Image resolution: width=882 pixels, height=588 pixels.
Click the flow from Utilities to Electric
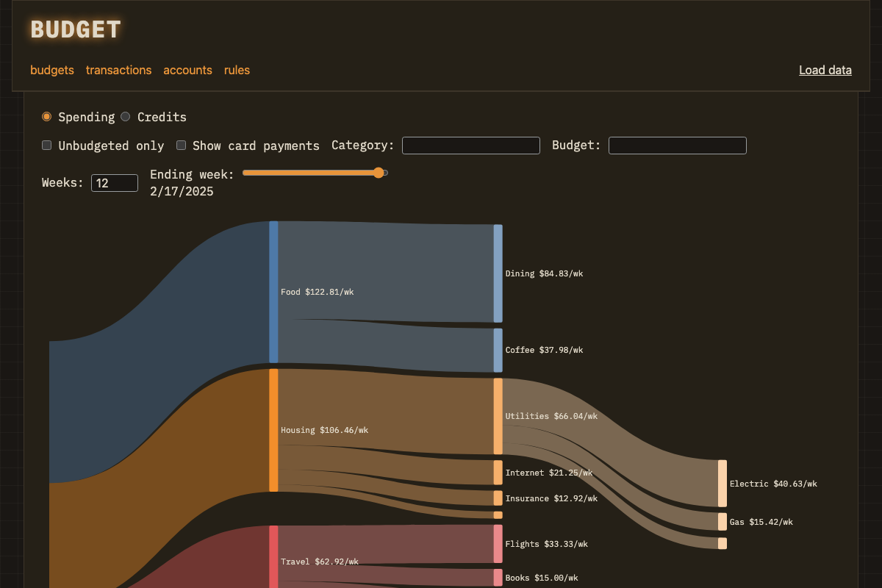point(610,441)
